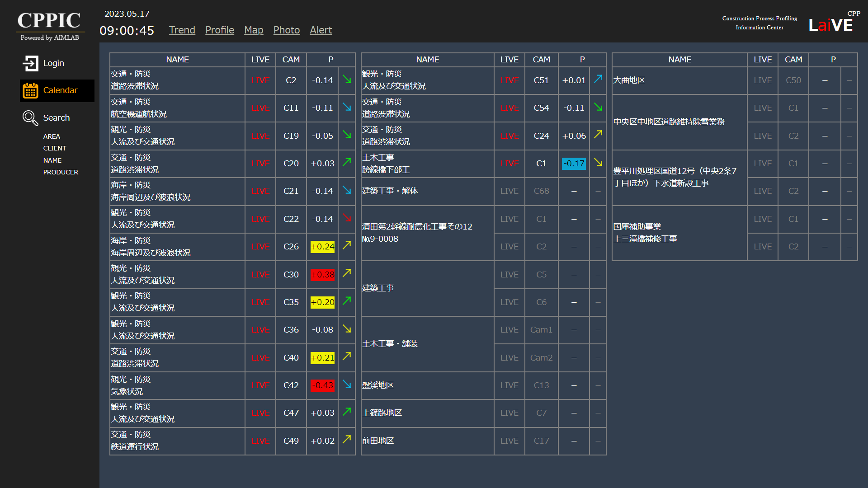Screen dimensions: 868x488
Task: Click the Search magnifier icon
Action: point(30,118)
